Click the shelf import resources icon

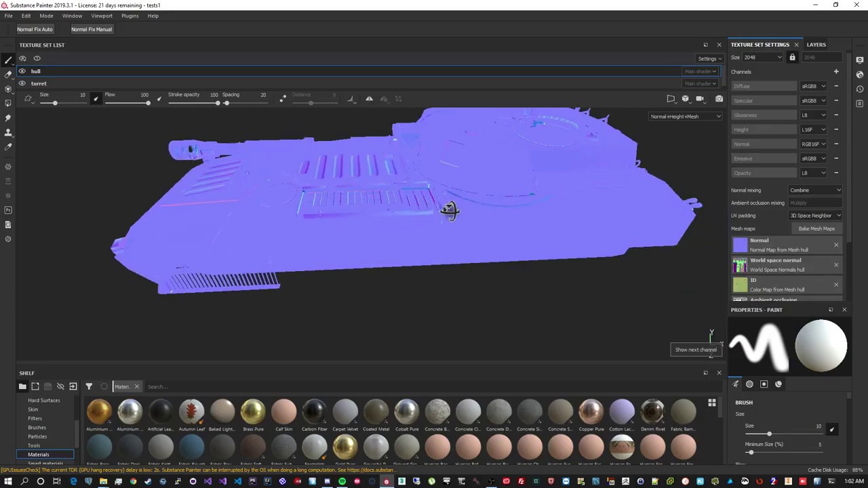point(73,386)
